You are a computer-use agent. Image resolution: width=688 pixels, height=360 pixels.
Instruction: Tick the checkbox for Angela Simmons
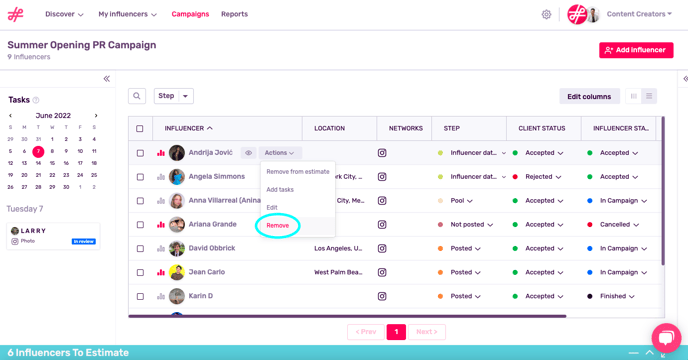coord(140,177)
